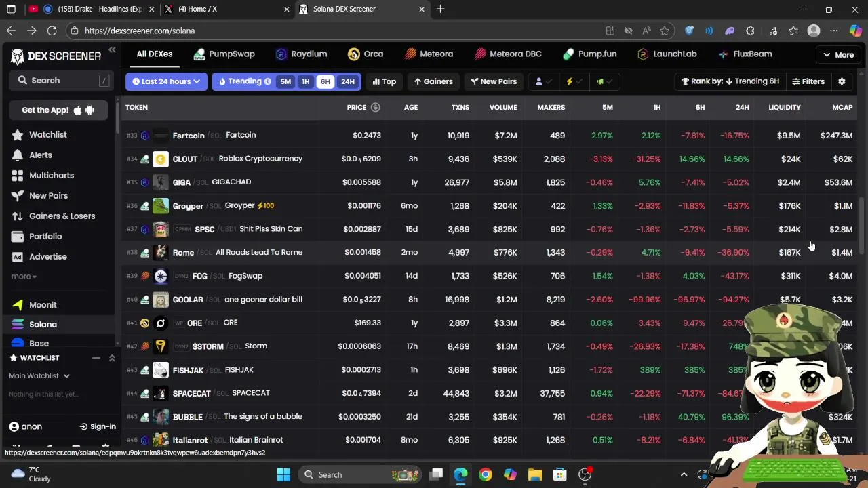Select Orca DEX tab
The image size is (868, 488).
(366, 54)
